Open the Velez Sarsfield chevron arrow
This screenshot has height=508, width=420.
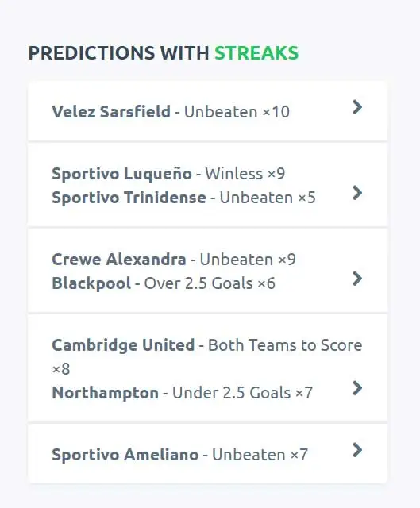click(x=356, y=107)
